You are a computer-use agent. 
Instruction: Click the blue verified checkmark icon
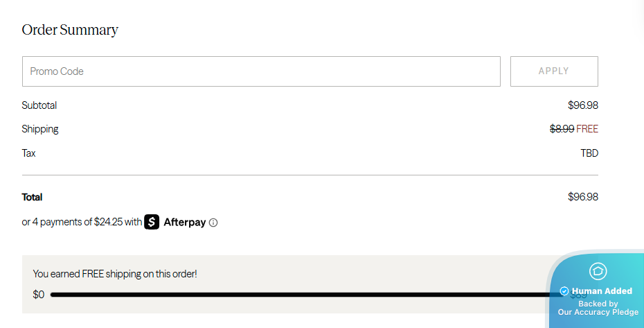(x=564, y=291)
